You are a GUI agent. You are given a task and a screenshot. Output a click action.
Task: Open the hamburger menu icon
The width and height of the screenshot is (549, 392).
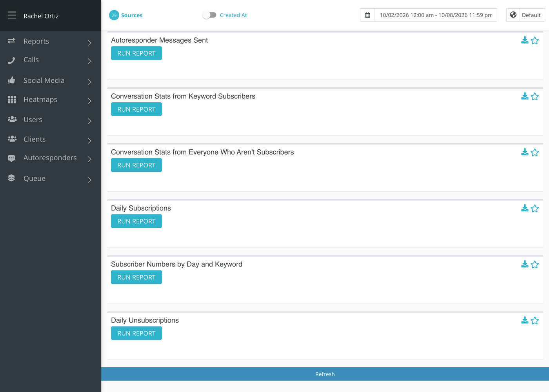12,15
